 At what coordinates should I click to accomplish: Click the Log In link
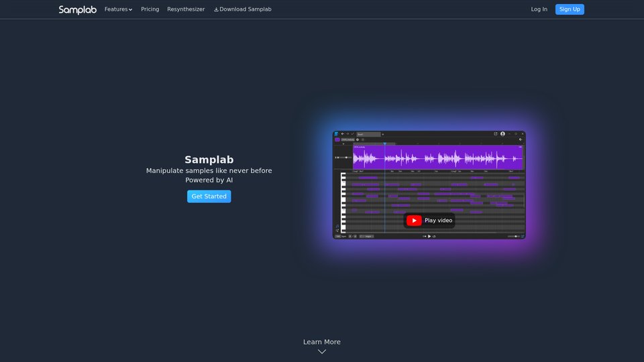tap(539, 9)
